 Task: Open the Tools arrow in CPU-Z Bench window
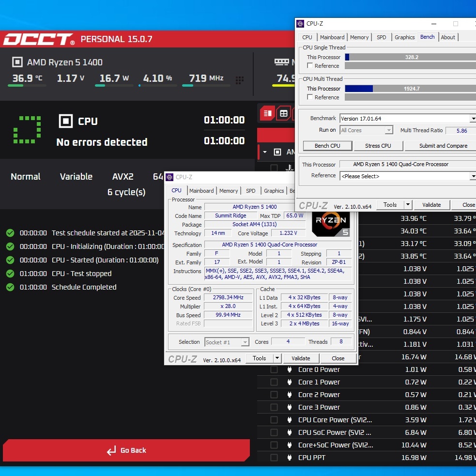pos(408,205)
